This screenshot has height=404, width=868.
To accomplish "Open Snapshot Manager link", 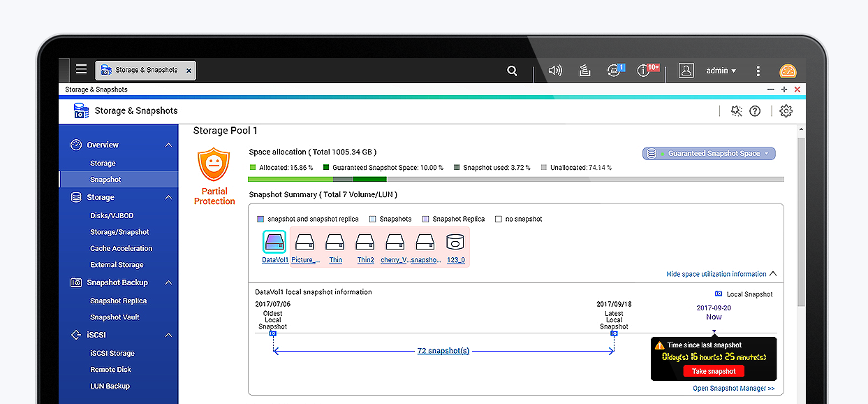I will click(733, 389).
